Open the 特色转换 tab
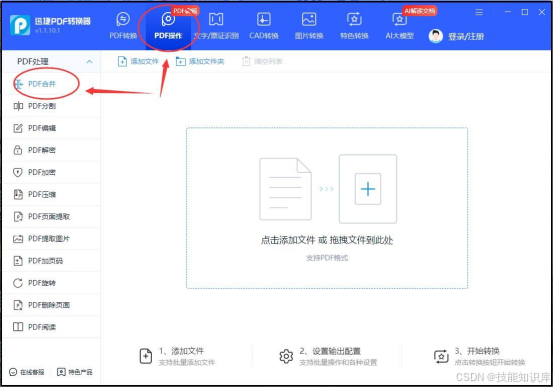The width and height of the screenshot is (554, 388). pos(354,26)
